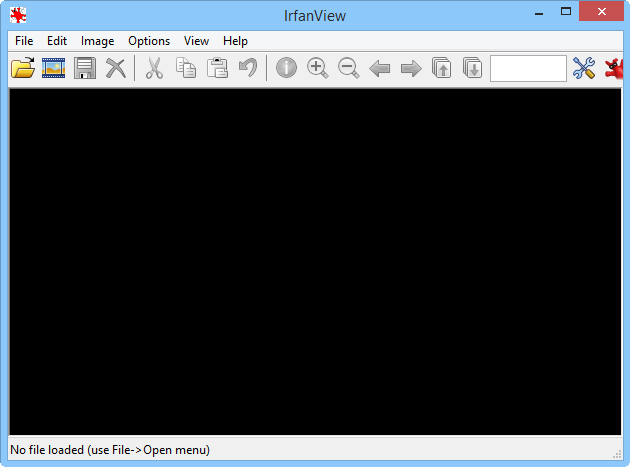This screenshot has height=467, width=630.
Task: Click the Delete file X icon
Action: pos(116,68)
